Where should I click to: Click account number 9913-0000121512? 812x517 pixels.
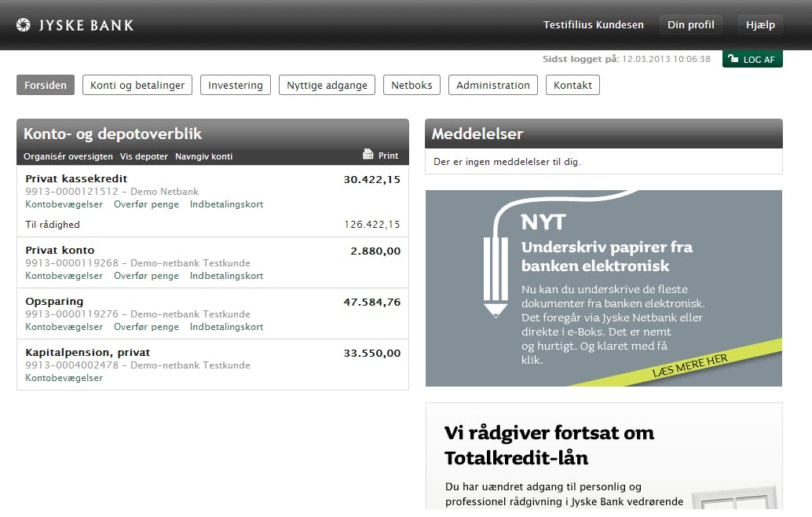tap(72, 192)
